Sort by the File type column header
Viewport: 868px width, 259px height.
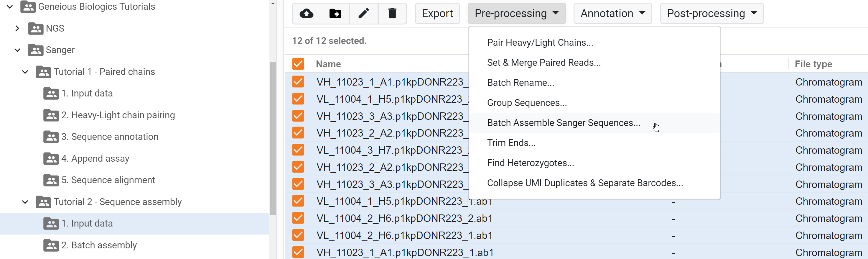813,64
